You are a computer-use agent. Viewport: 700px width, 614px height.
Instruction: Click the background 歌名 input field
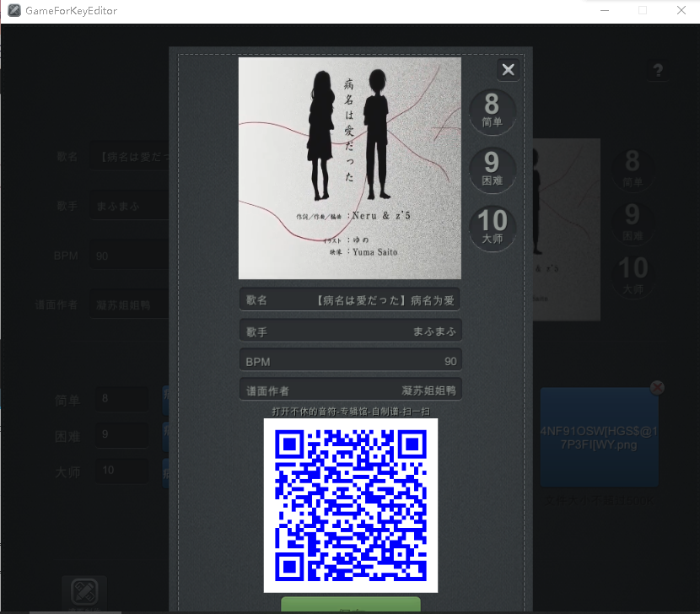pos(130,156)
